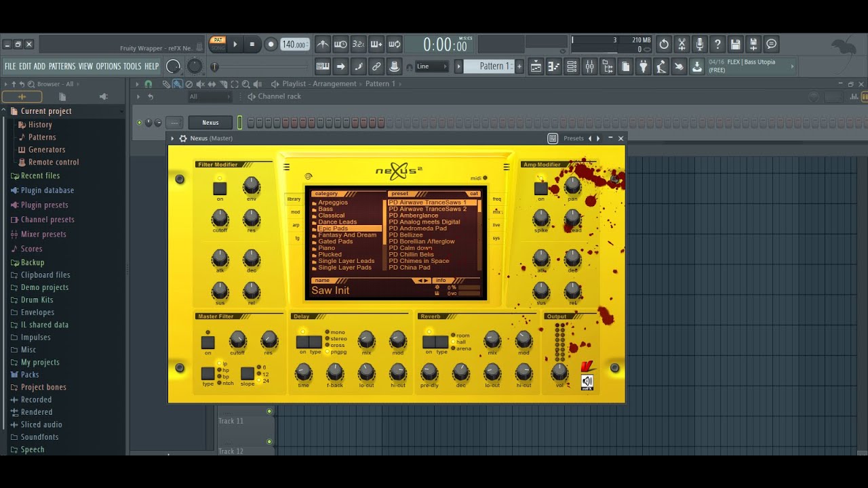This screenshot has width=868, height=488.
Task: Click the Output vol knob
Action: [x=559, y=371]
